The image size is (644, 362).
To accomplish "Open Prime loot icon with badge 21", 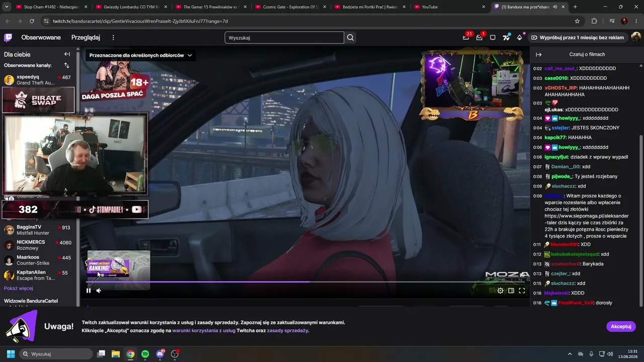I will pos(466,37).
